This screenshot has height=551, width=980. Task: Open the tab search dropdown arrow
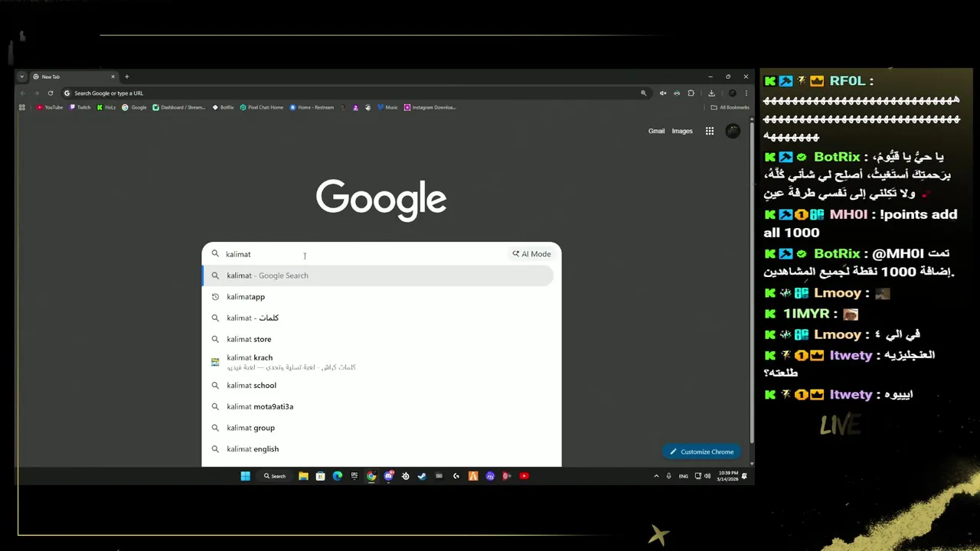pyautogui.click(x=21, y=77)
